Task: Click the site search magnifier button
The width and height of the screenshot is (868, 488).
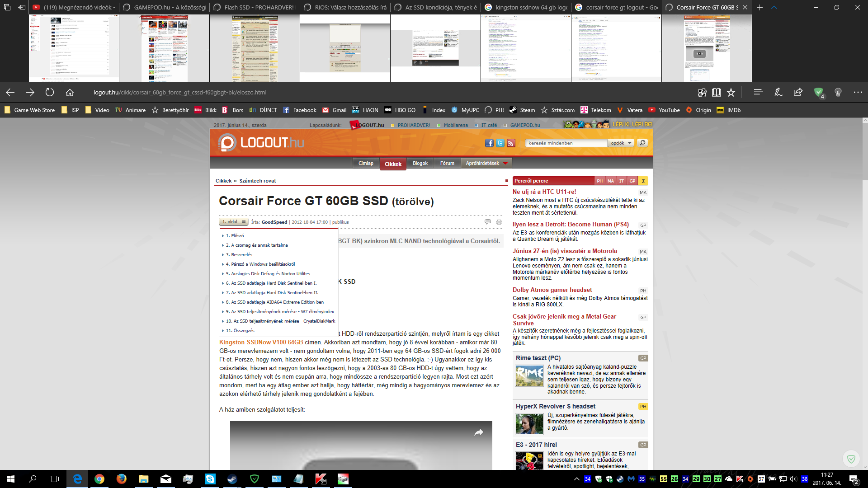Action: [x=642, y=143]
